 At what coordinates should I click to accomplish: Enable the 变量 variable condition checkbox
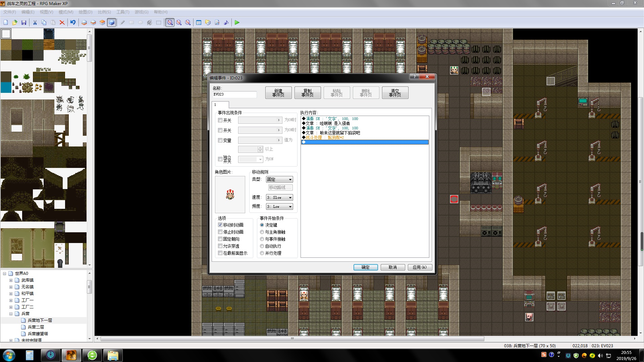[220, 140]
